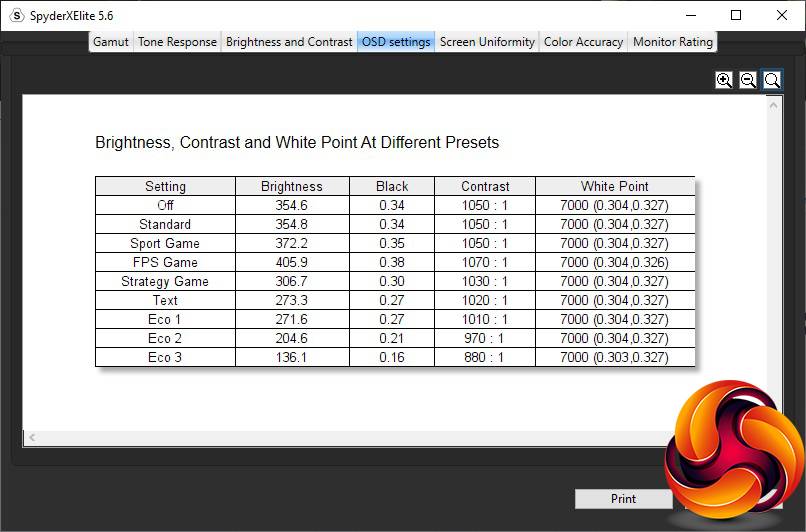Click brightness value 372.2
Viewport: 806px width, 532px height.
click(292, 243)
